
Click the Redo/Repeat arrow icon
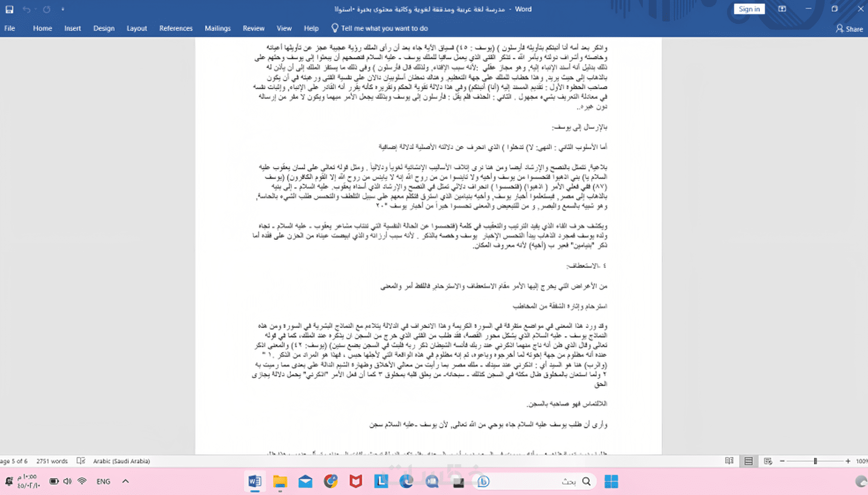46,9
